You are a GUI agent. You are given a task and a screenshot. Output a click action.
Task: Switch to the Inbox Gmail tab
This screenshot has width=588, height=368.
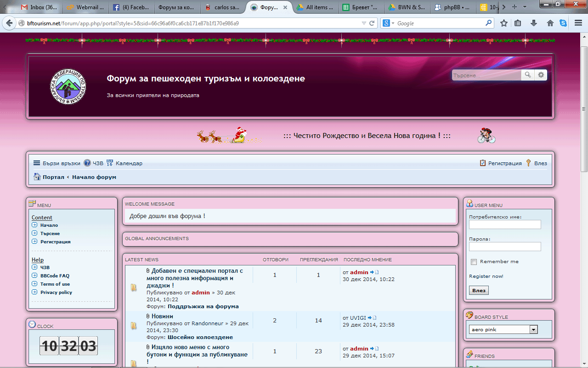[x=39, y=7]
